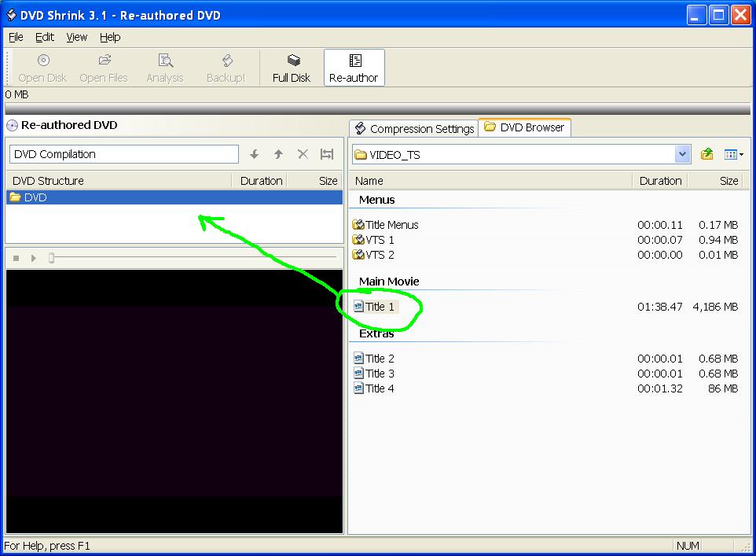Click the Re-authored DVD panel title
This screenshot has width=756, height=556.
pyautogui.click(x=69, y=126)
